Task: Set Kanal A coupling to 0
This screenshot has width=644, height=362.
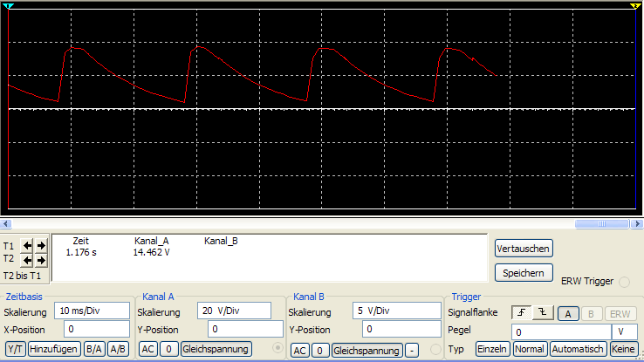Action: point(168,349)
